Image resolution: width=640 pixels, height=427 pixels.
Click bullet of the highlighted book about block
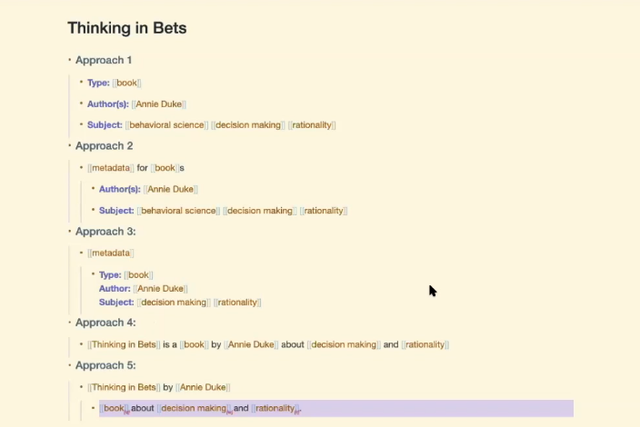[x=93, y=408]
